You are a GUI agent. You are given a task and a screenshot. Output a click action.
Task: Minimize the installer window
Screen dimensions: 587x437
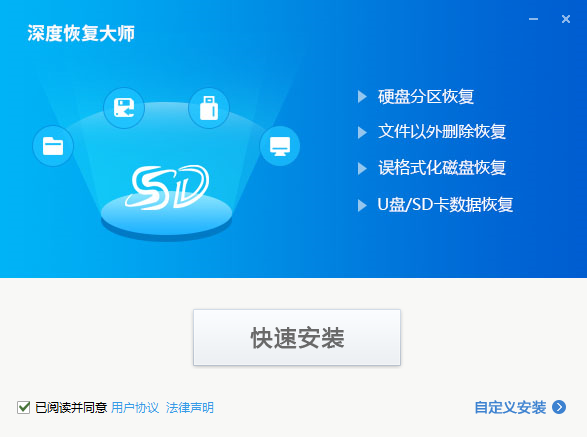tap(533, 19)
